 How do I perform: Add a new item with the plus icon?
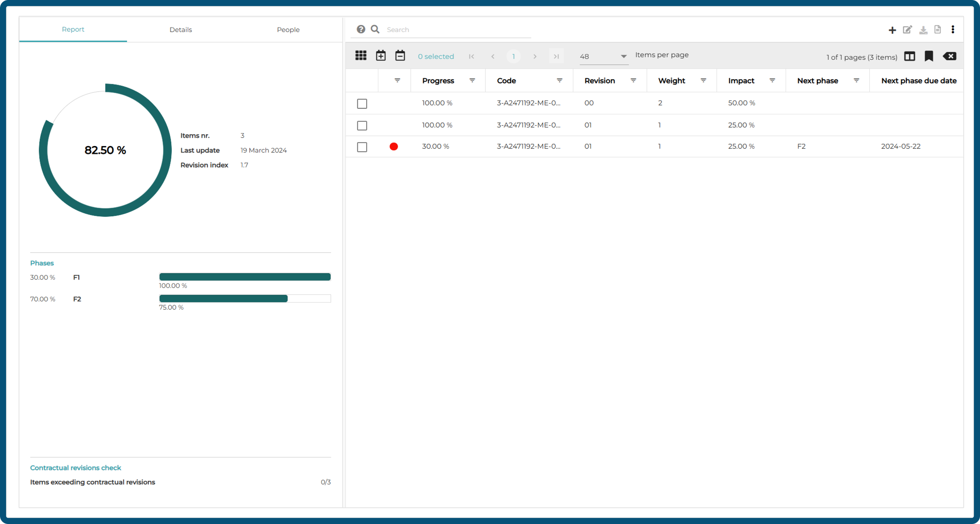[893, 29]
